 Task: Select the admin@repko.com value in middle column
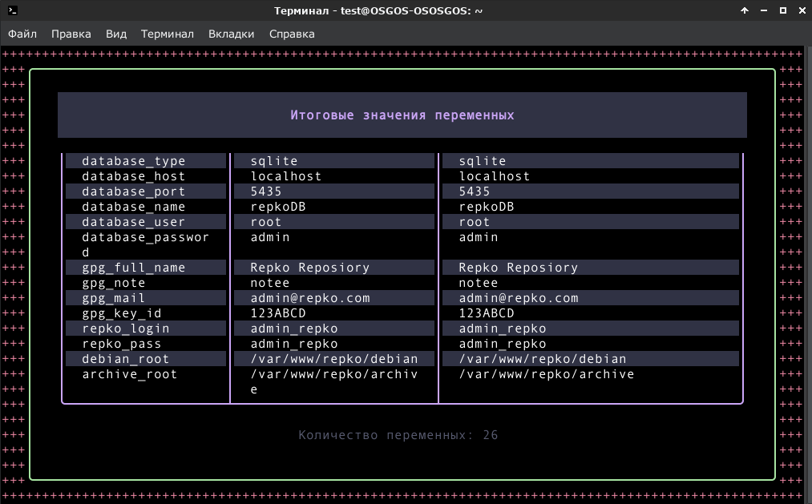[310, 298]
